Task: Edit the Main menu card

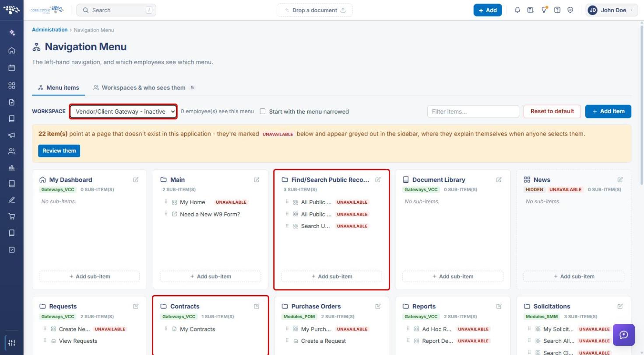Action: [257, 180]
